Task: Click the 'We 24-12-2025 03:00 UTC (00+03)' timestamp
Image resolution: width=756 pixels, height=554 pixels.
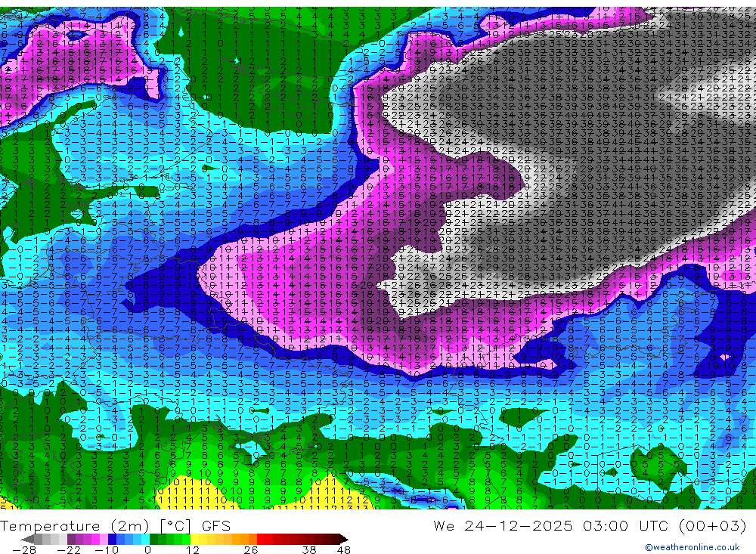Action: click(x=590, y=525)
